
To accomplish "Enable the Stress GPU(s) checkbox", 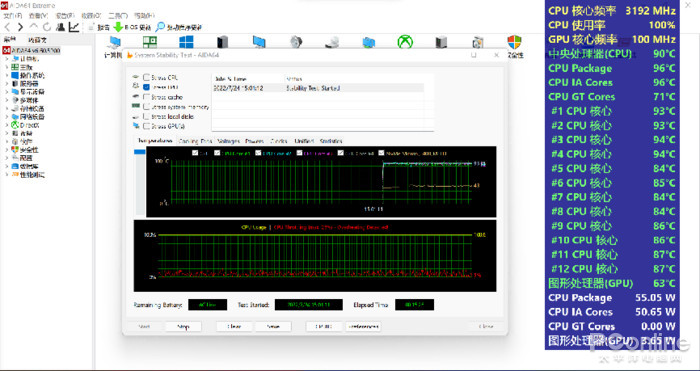I will [146, 126].
